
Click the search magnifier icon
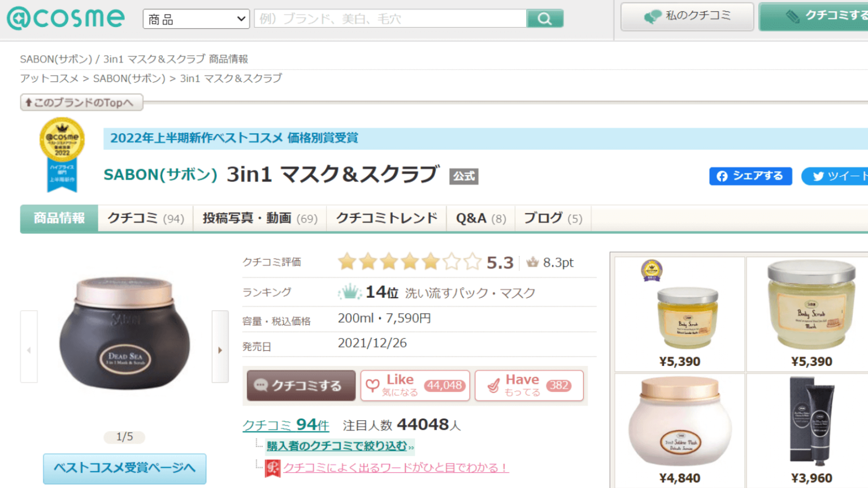[544, 18]
